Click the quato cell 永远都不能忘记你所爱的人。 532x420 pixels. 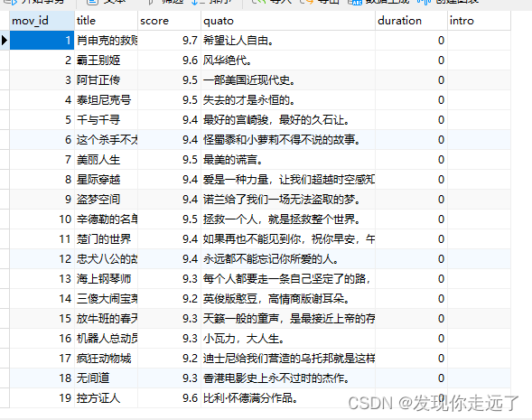coord(288,259)
